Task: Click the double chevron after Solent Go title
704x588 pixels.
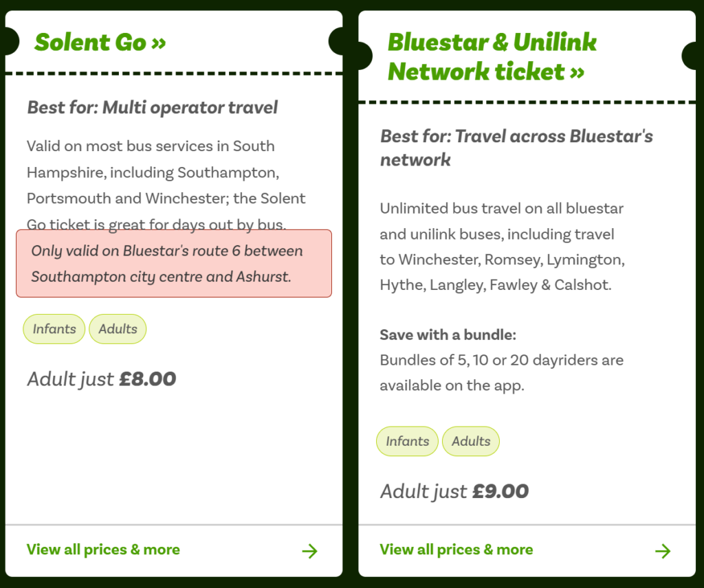Action: [159, 43]
